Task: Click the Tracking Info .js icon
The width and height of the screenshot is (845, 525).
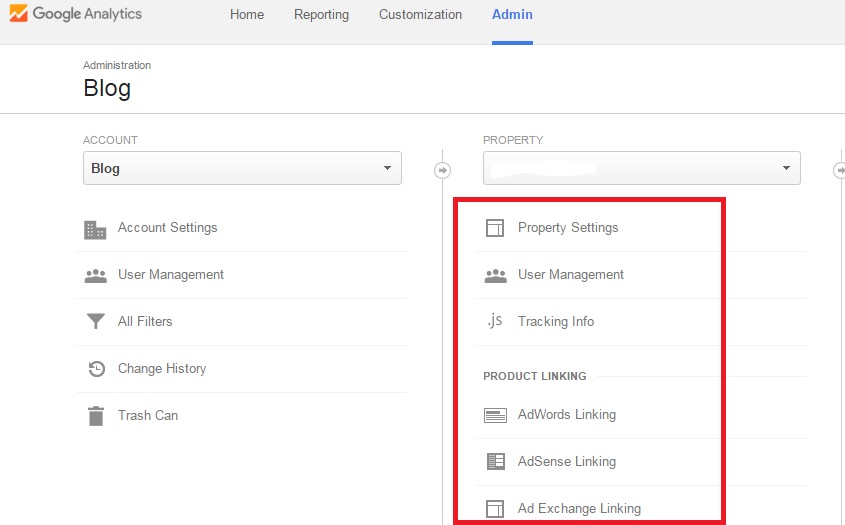Action: [495, 321]
